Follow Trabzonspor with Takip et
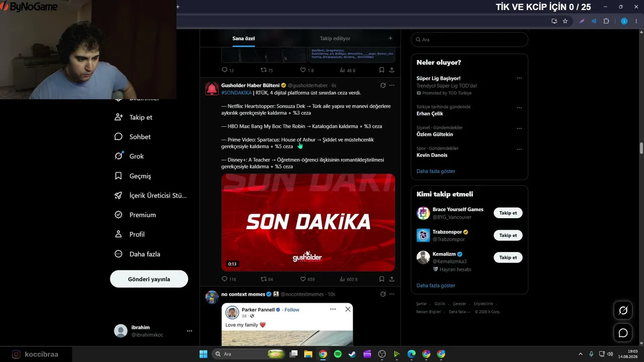Viewport: 644px width, 362px height. 508,235
